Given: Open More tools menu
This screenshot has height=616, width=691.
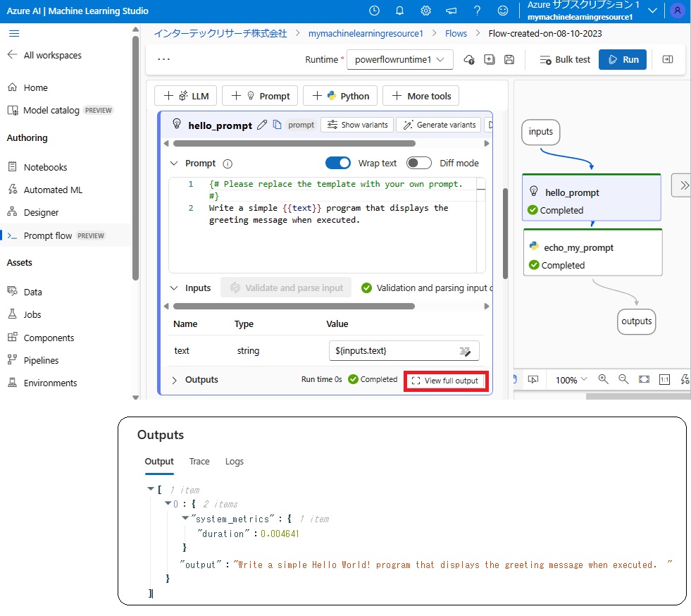Looking at the screenshot, I should coord(421,96).
